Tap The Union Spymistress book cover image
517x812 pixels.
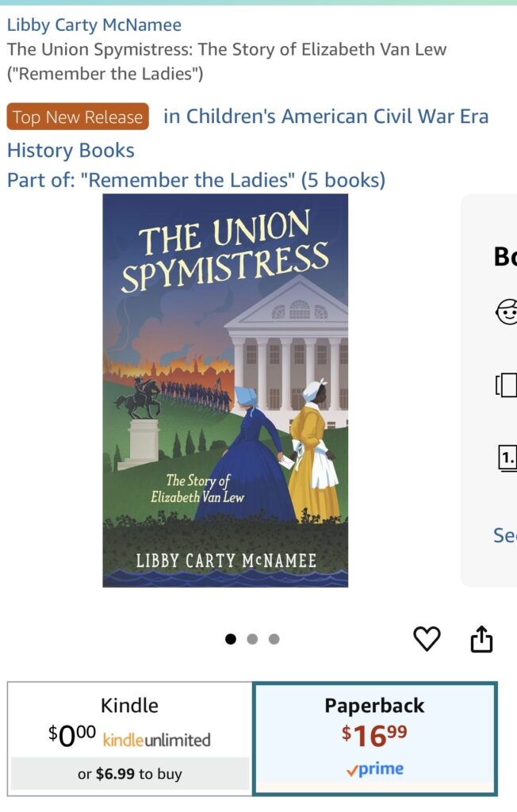pyautogui.click(x=225, y=390)
